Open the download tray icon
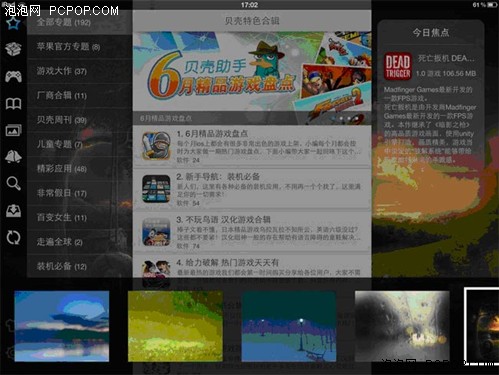Image resolution: width=499 pixels, height=375 pixels. pyautogui.click(x=13, y=211)
